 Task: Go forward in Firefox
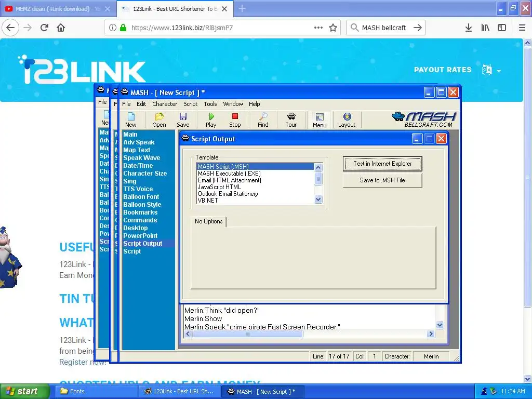tap(28, 28)
